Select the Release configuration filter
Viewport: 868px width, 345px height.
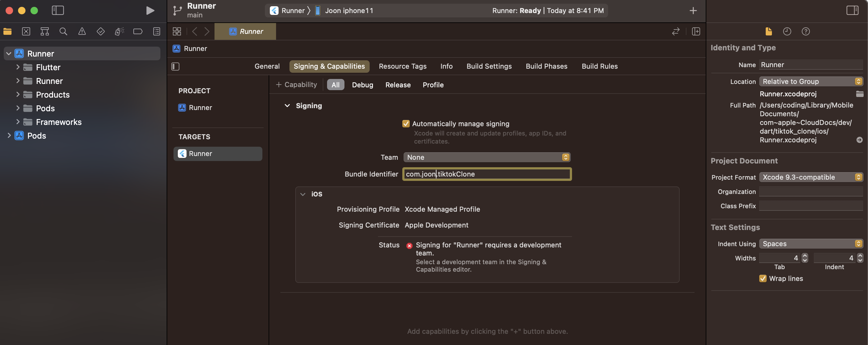coord(398,85)
